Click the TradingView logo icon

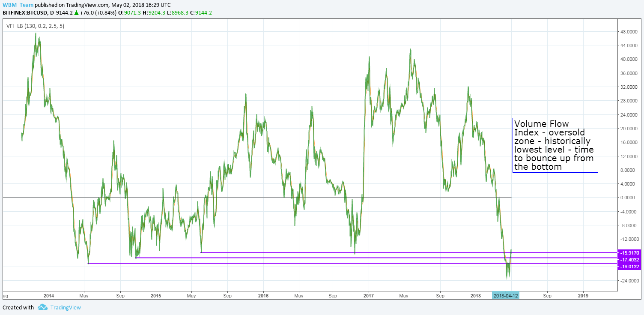42,307
